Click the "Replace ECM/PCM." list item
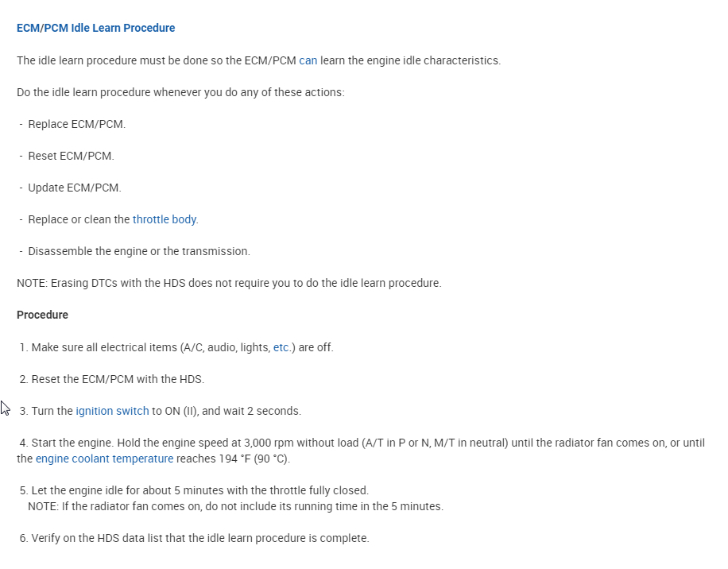Screen dimensions: 728x569 click(76, 124)
